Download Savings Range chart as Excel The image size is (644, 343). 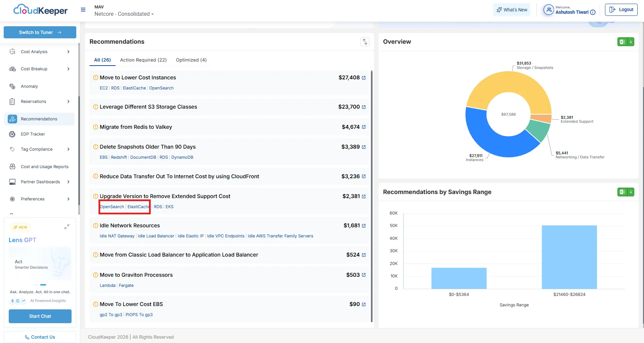click(626, 192)
